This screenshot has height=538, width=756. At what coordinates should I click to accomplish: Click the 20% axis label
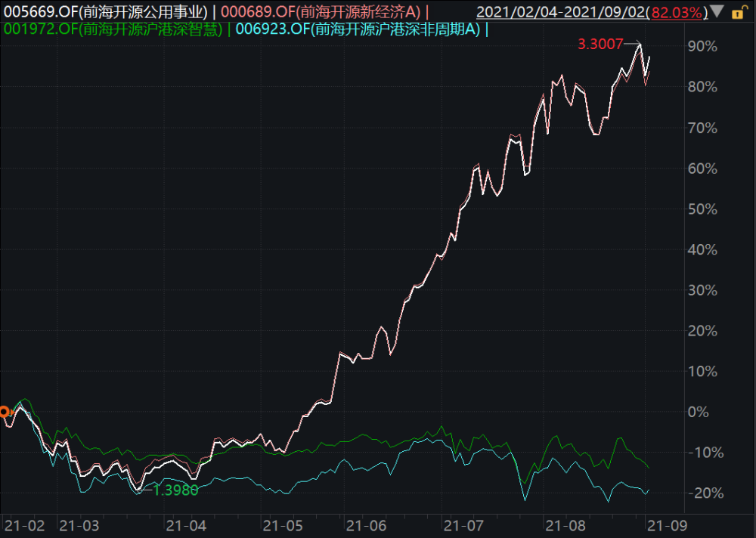pyautogui.click(x=702, y=331)
